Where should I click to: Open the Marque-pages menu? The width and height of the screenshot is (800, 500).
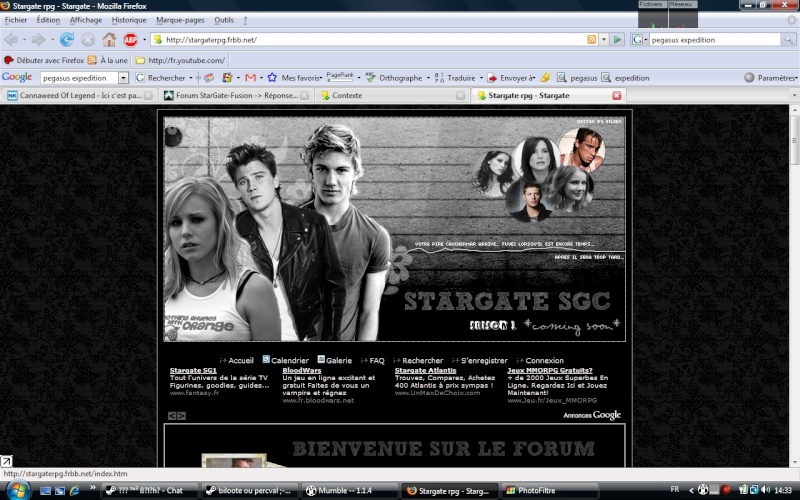pos(180,20)
